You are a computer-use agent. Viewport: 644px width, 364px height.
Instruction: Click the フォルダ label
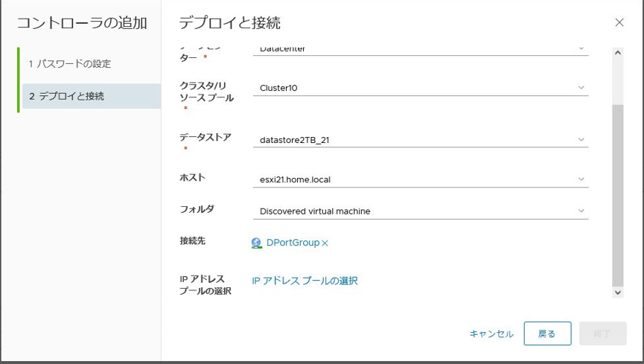[197, 209]
